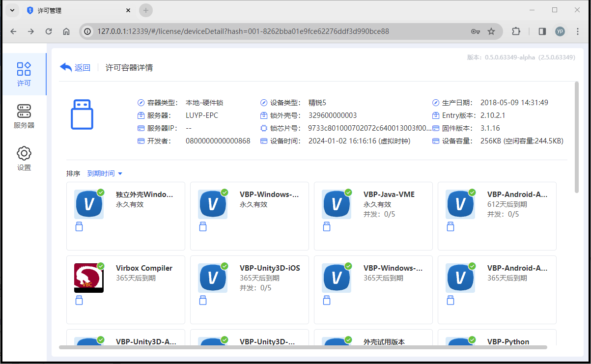Select the 365-day VBP-Android license icon
Image resolution: width=591 pixels, height=364 pixels.
coord(460,278)
